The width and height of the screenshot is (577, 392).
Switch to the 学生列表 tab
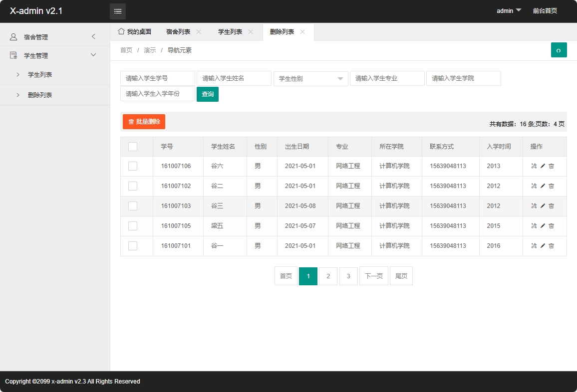[x=230, y=32]
